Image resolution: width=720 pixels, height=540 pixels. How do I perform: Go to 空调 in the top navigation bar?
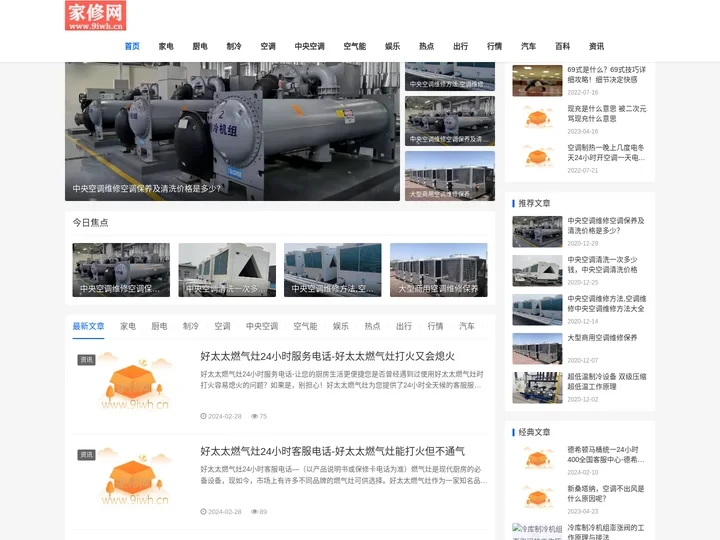268,46
